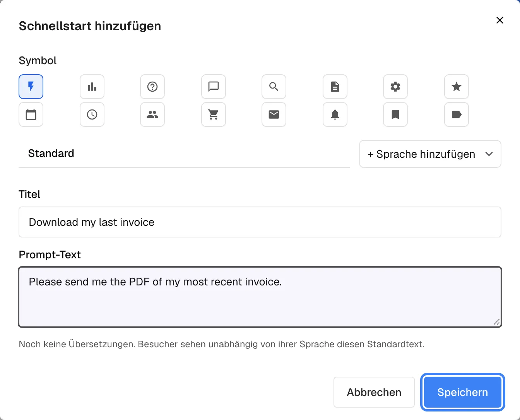This screenshot has height=420, width=520.
Task: Pick the document page symbol
Action: pyautogui.click(x=335, y=87)
